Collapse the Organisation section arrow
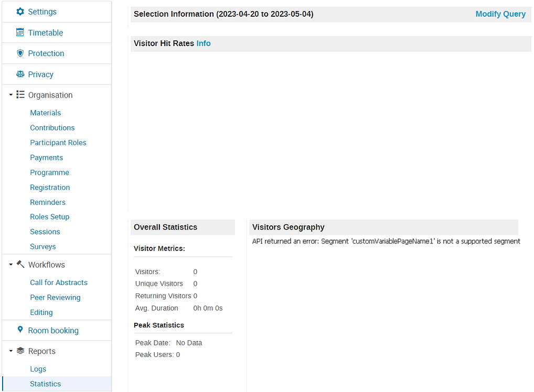Screen dimensions: 534x392 point(11,95)
